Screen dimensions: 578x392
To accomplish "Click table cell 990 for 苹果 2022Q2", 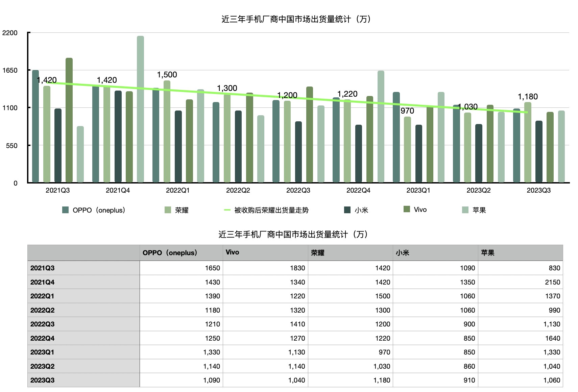I will pyautogui.click(x=521, y=310).
